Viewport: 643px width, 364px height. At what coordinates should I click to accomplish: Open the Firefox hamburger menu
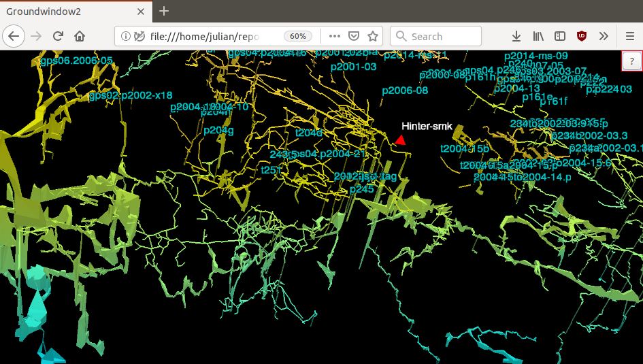pos(630,36)
